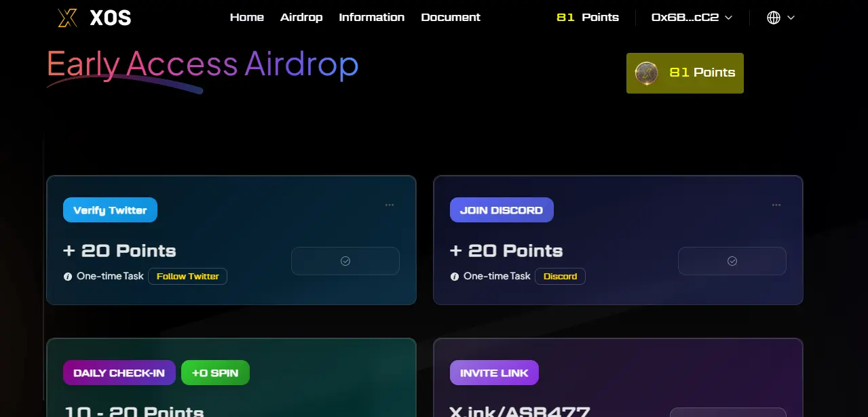
Task: Click the DAILY CHECK-IN button
Action: point(119,373)
